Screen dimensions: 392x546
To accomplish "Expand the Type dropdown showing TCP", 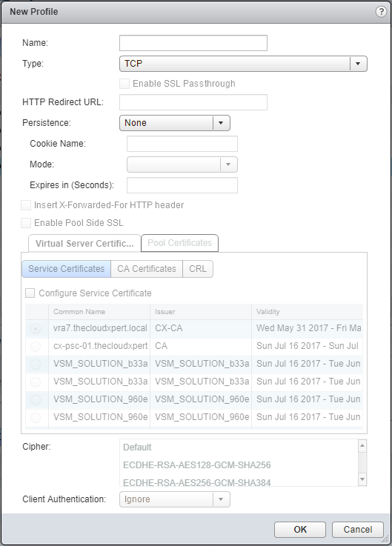I will click(243, 64).
